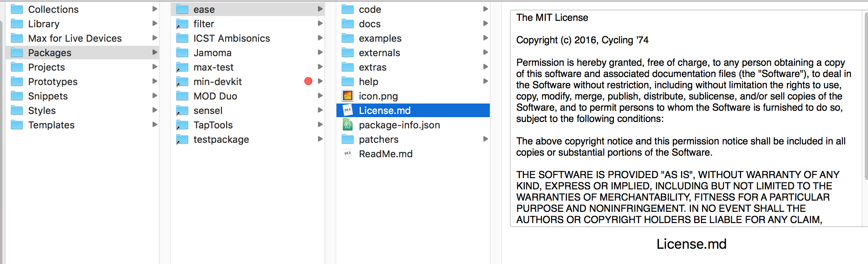Select the ICST Ambisonics folder icon
Screen dimensions: 868x264
click(x=182, y=38)
